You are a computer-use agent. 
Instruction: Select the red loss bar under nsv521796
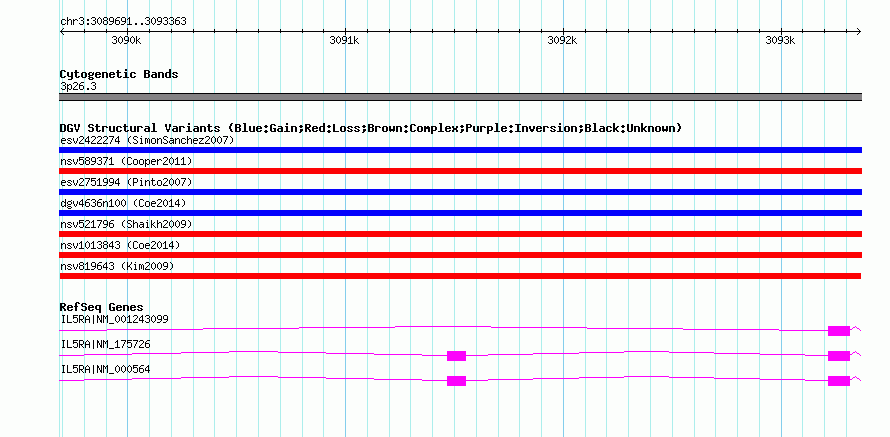460,234
